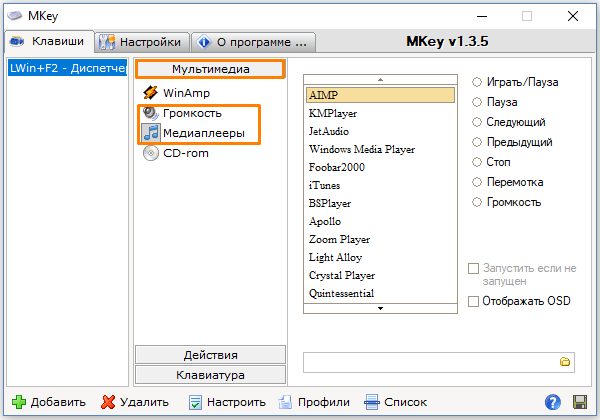
Task: Select the Играть/Пауза radio button
Action: pyautogui.click(x=476, y=82)
